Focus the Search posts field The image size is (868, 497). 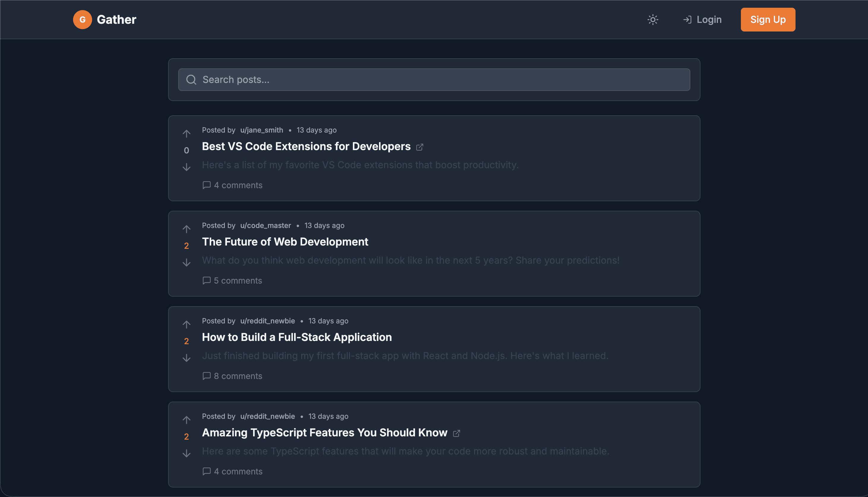tap(434, 80)
